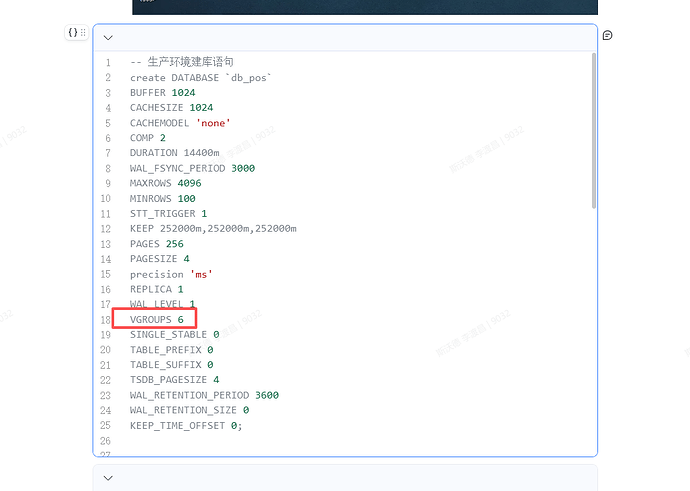690x491 pixels.
Task: Collapse the db_pos code block with chevron
Action: [108, 38]
